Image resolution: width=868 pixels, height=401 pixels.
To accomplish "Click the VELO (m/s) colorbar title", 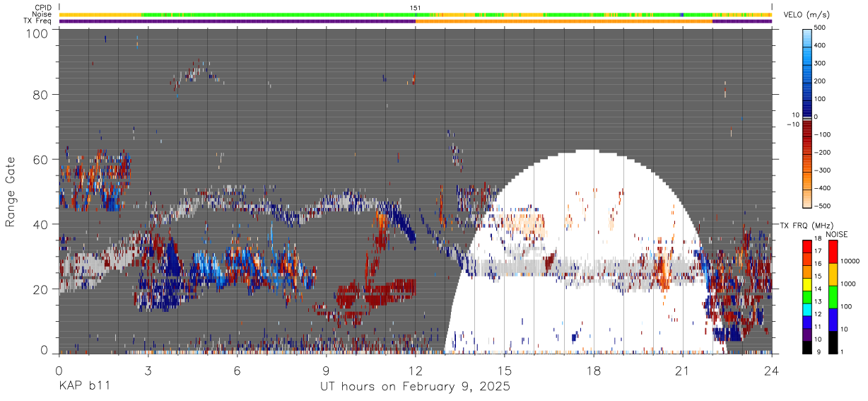I will [x=807, y=15].
